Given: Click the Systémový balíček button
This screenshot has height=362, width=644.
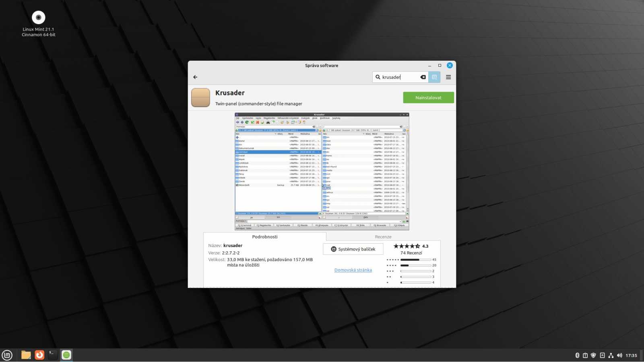Looking at the screenshot, I should 353,249.
